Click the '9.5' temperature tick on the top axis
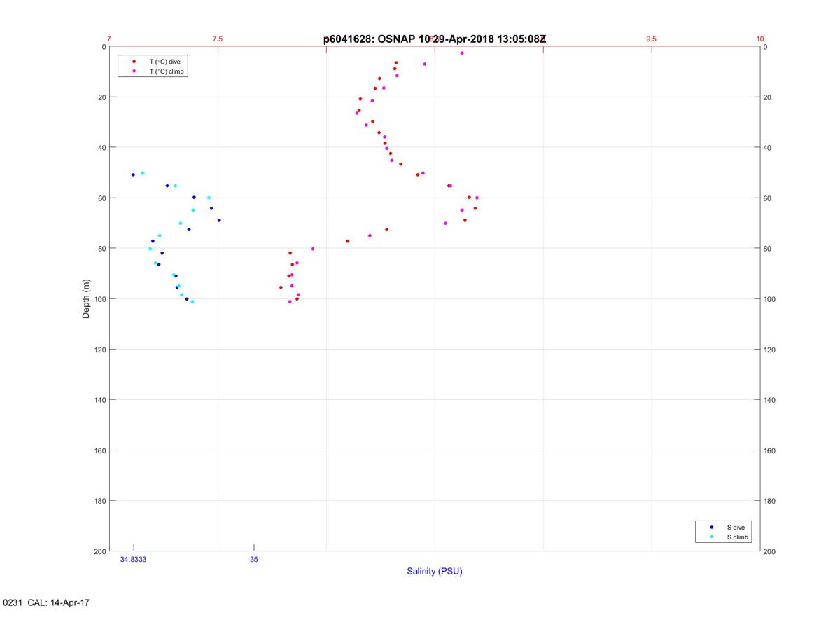This screenshot has height=620, width=840. pyautogui.click(x=652, y=39)
